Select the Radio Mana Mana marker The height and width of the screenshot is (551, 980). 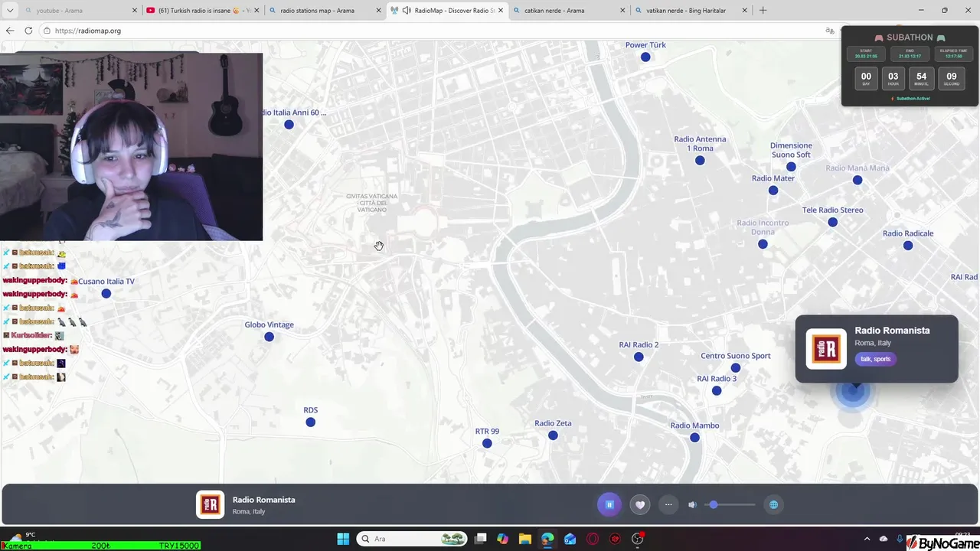click(x=857, y=180)
